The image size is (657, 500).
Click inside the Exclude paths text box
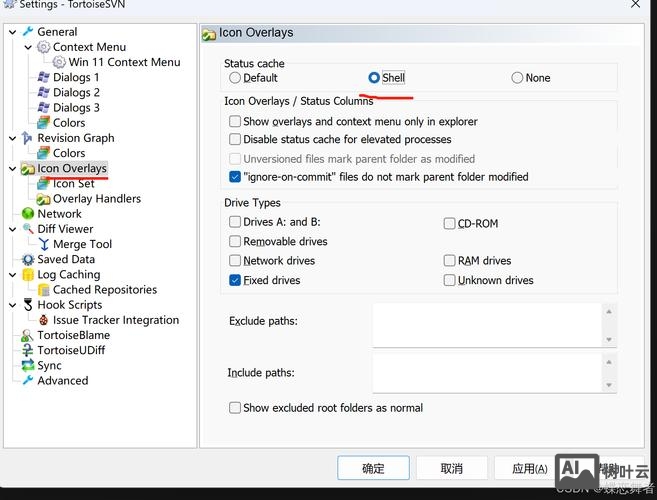pyautogui.click(x=486, y=324)
